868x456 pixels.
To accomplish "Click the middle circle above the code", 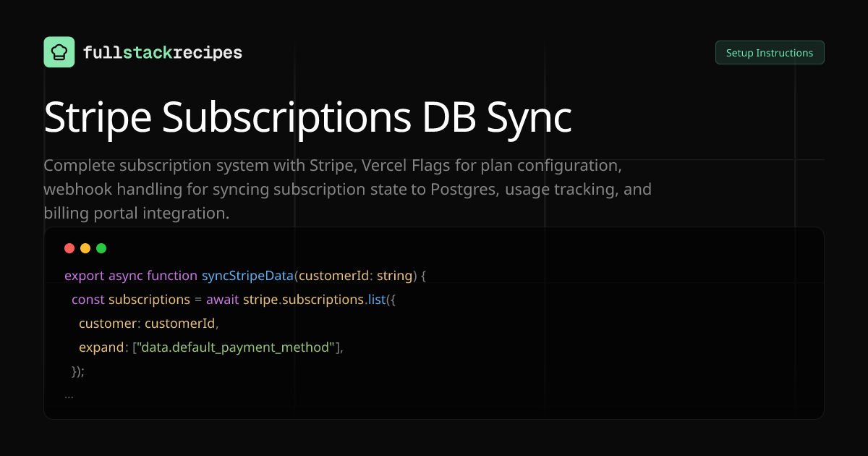I will click(x=85, y=248).
